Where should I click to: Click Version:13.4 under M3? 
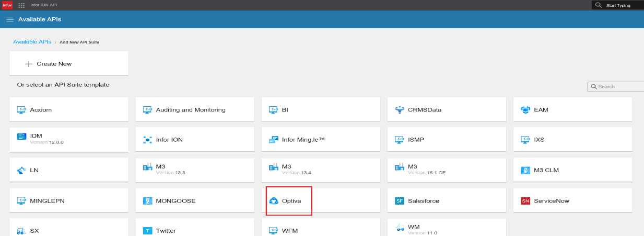coord(297,173)
